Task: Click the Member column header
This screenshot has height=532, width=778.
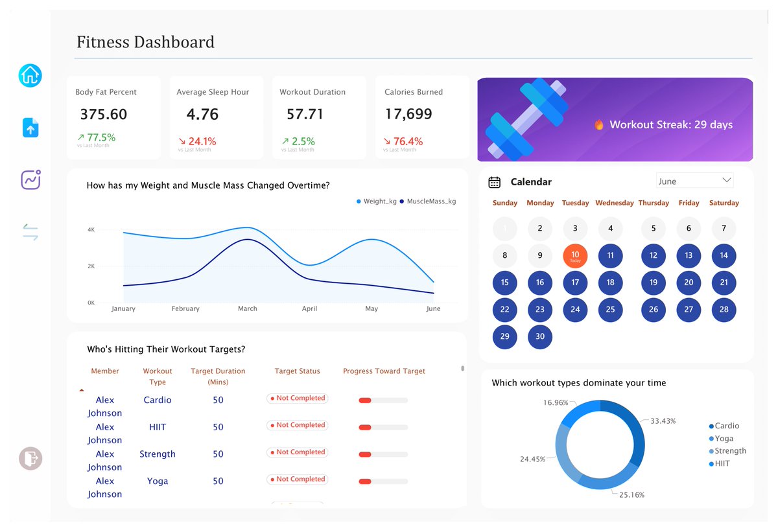Action: pyautogui.click(x=105, y=371)
